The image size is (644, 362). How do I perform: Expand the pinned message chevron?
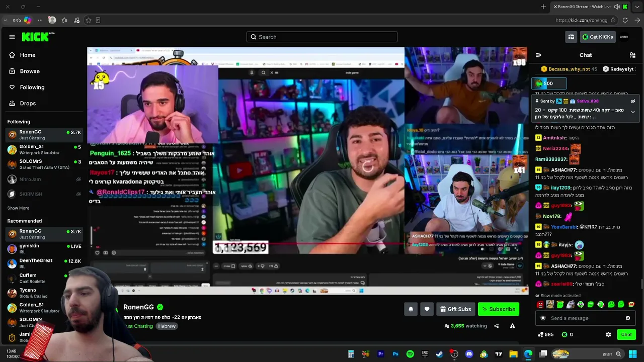click(633, 112)
